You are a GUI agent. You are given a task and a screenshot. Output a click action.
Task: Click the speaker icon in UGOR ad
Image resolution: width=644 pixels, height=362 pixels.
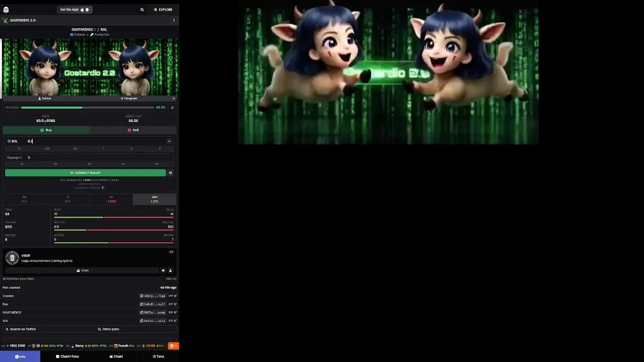[163, 270]
